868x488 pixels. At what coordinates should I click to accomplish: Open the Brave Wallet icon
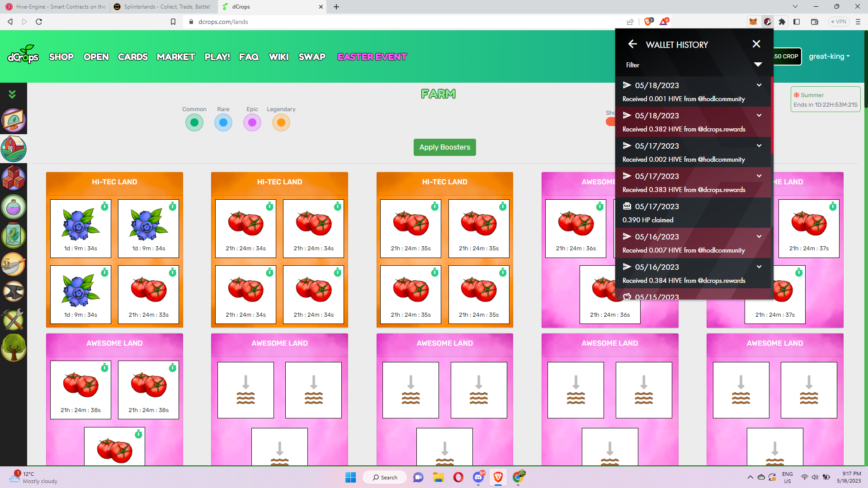(815, 22)
